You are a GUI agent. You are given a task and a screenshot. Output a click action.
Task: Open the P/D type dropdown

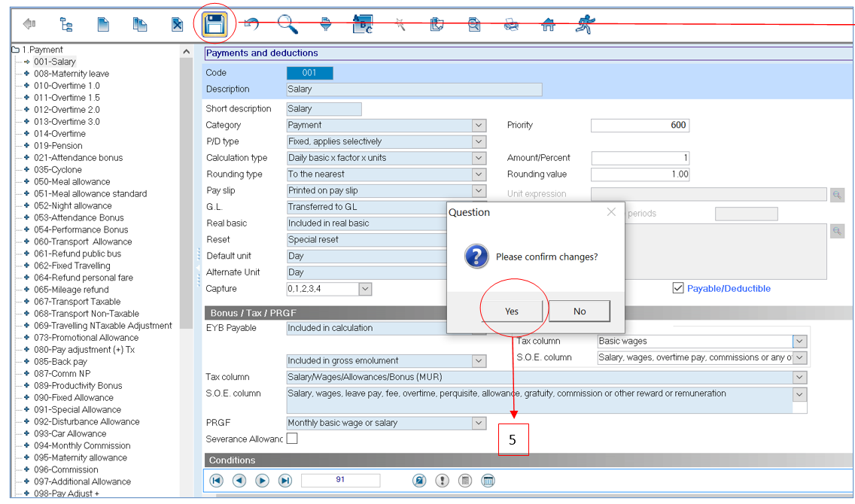coord(479,141)
